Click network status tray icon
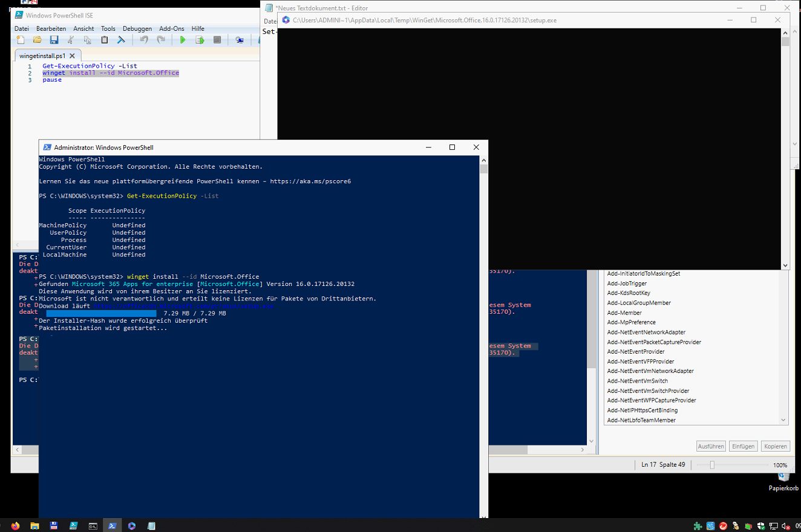The width and height of the screenshot is (801, 532). pos(774,526)
